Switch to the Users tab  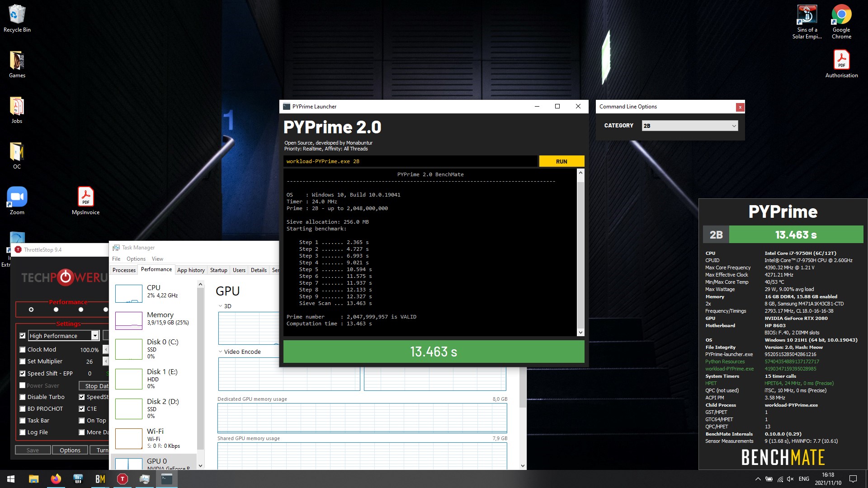(239, 270)
